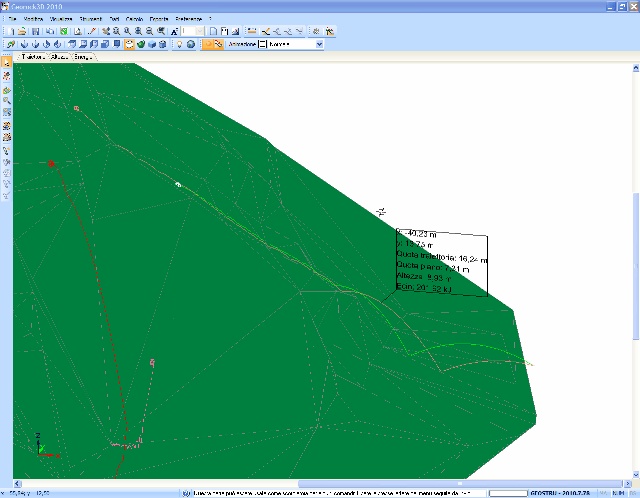Open the Visualizza menu

tap(61, 19)
